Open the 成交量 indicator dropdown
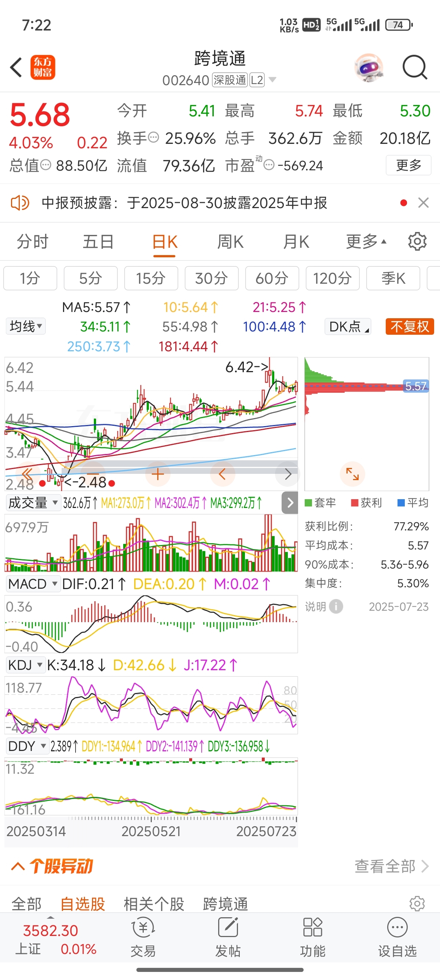 [33, 502]
